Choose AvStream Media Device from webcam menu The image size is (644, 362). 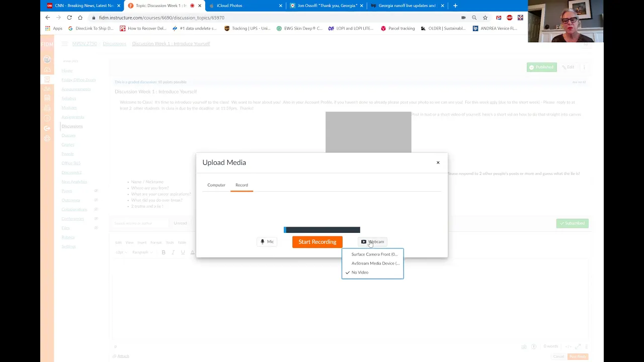pyautogui.click(x=373, y=263)
